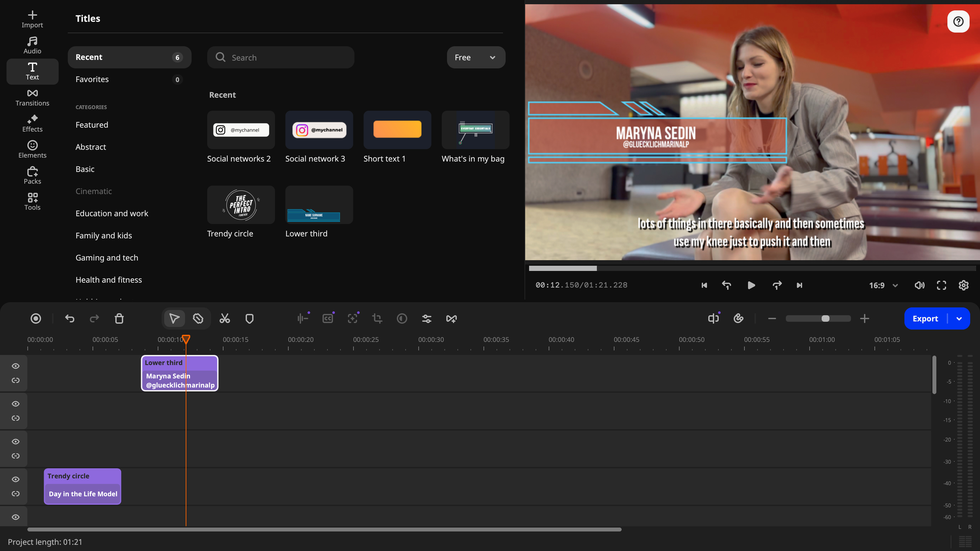This screenshot has width=980, height=551.
Task: Toggle visibility of the bottom track
Action: click(16, 517)
